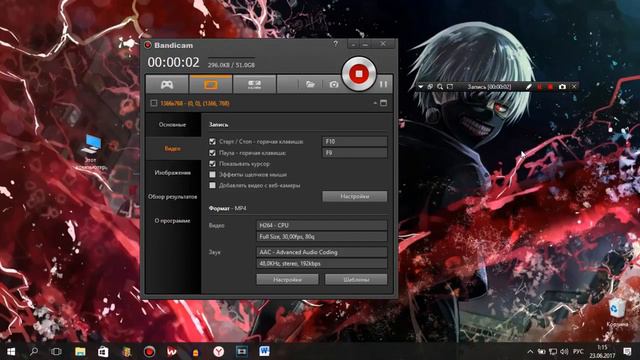This screenshot has width=640, height=360.
Task: Open output folder icon in Bandicam toolbar
Action: tap(310, 84)
